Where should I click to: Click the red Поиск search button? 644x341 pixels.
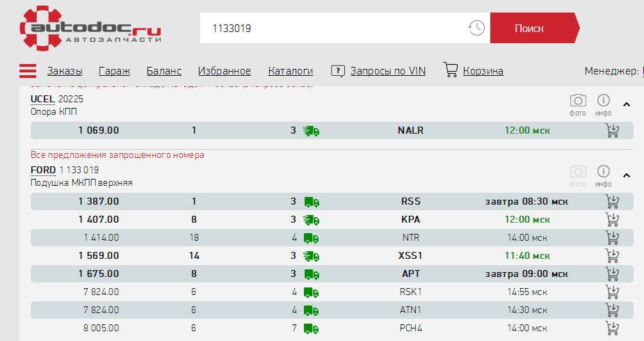[x=534, y=28]
